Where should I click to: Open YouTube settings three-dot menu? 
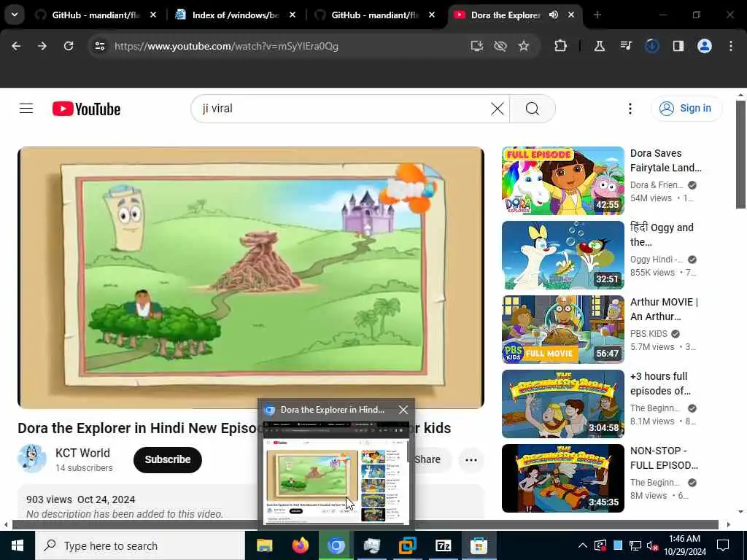pos(630,109)
